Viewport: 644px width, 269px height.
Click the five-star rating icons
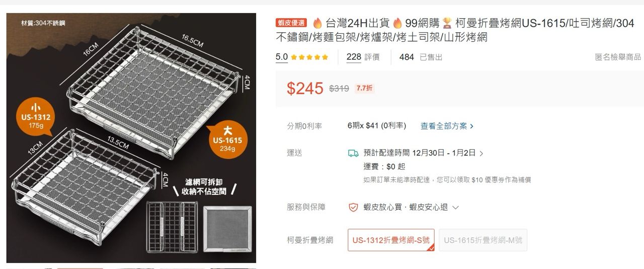click(x=309, y=57)
